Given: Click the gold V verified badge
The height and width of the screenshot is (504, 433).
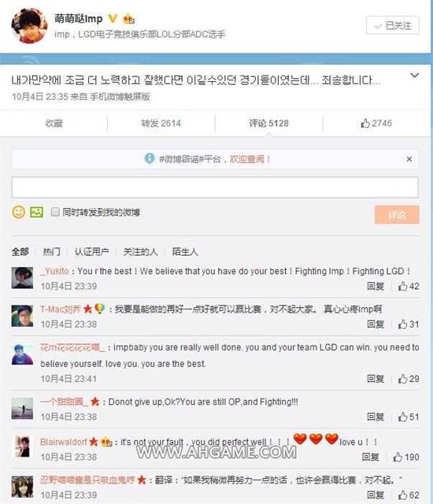Looking at the screenshot, I should tap(113, 19).
